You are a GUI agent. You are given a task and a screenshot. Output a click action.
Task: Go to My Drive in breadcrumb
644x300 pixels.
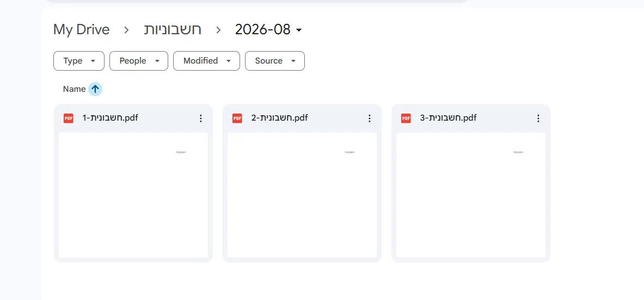click(x=81, y=29)
